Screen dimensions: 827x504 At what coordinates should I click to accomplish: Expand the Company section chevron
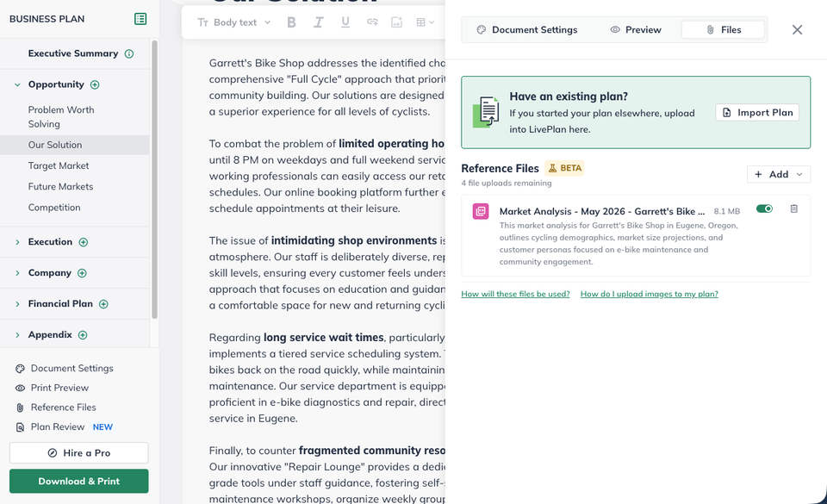tap(17, 273)
